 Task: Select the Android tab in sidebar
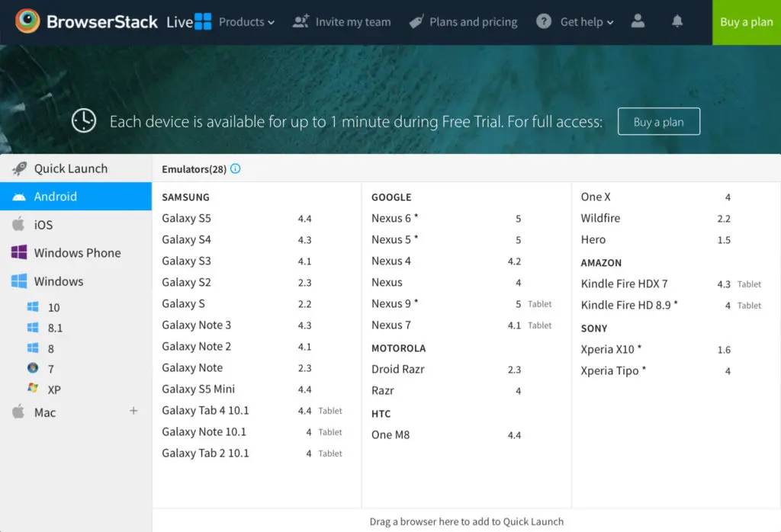(x=76, y=196)
